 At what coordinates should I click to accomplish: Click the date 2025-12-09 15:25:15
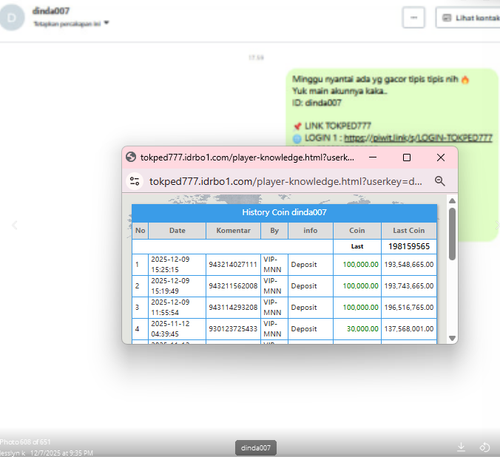pyautogui.click(x=170, y=265)
